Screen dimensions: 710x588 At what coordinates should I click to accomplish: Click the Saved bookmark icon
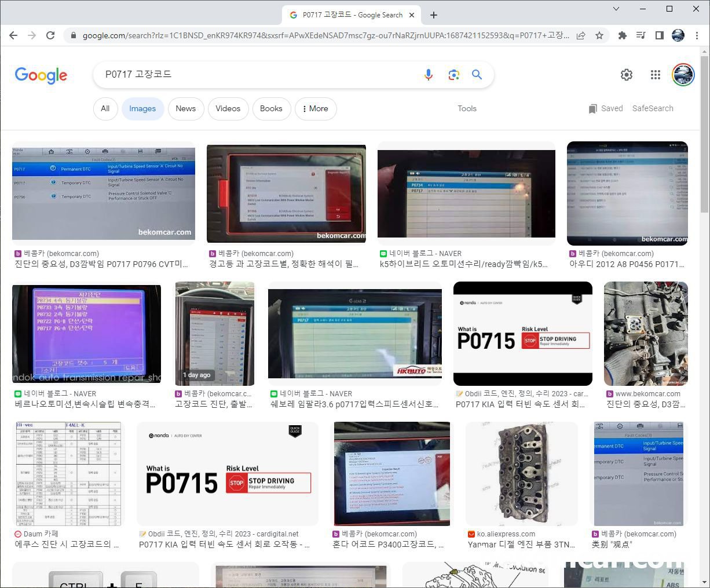pos(593,108)
